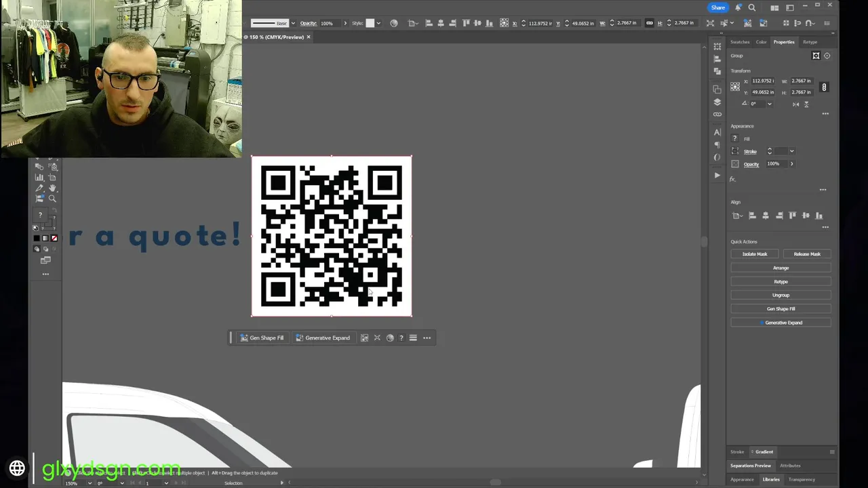Click the blue Share button
Screen dimensions: 868x488
[x=718, y=7]
